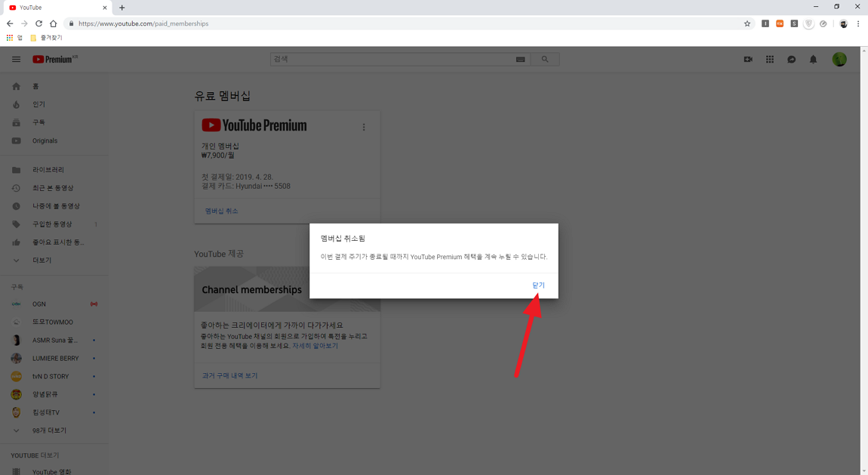Click the shield extension icon in toolbar
The height and width of the screenshot is (475, 868).
pos(809,23)
